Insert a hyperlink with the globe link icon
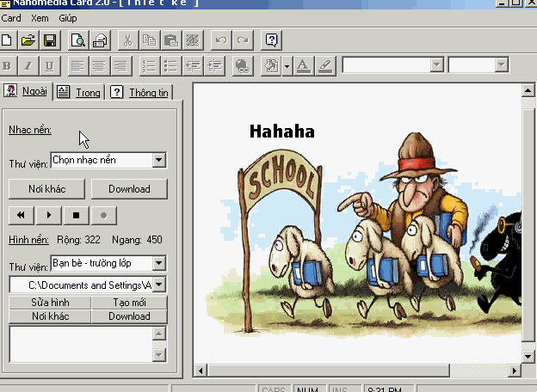Image resolution: width=537 pixels, height=392 pixels. [x=243, y=65]
